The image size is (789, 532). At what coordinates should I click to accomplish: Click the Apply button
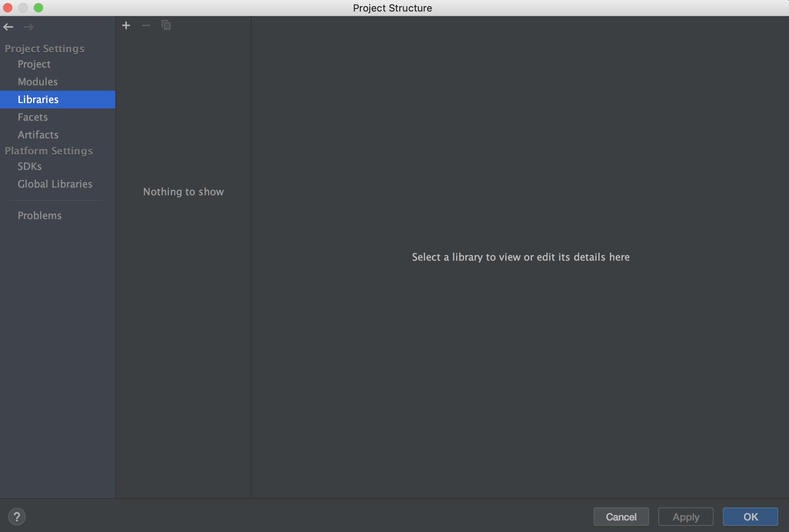coord(686,517)
